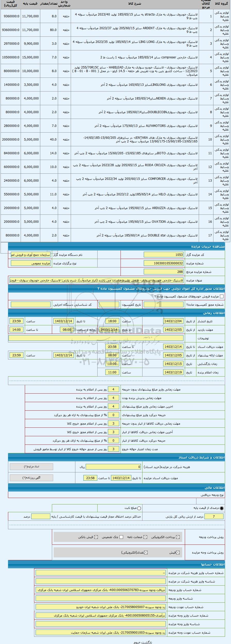Click the 'زمان بازگشایی' time field 10:00
The width and height of the screenshot is (231, 644).
tap(112, 364)
